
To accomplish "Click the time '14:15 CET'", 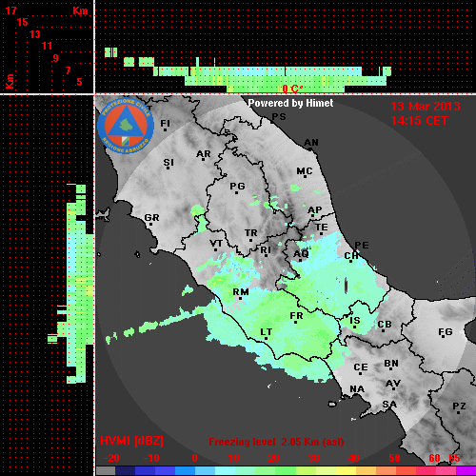I will tap(419, 121).
